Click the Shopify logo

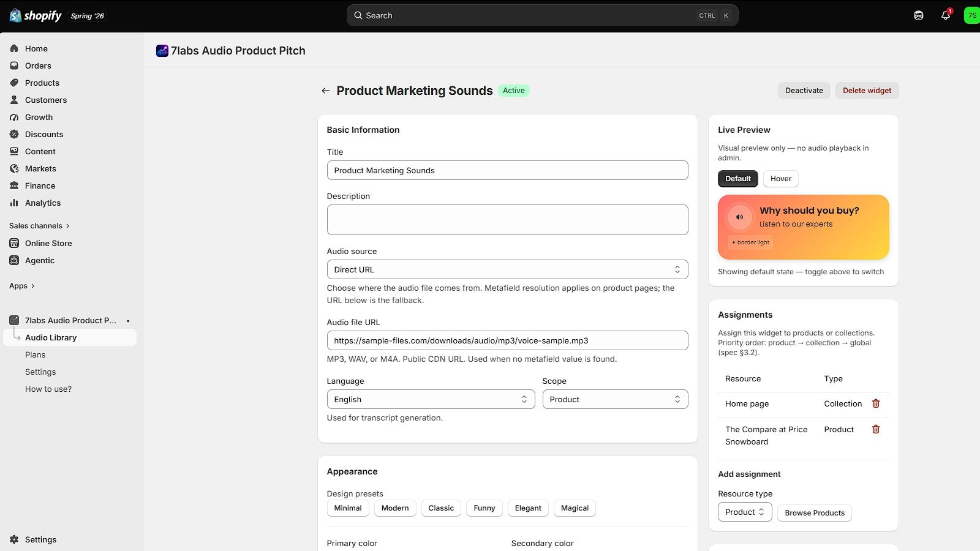[36, 15]
